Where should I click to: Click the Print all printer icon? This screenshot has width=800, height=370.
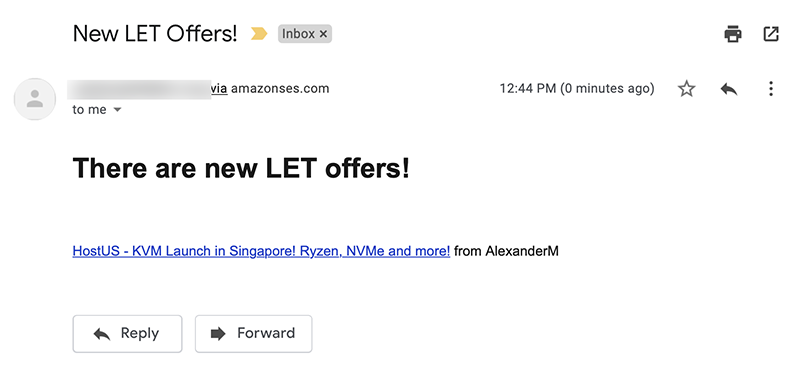pyautogui.click(x=733, y=34)
